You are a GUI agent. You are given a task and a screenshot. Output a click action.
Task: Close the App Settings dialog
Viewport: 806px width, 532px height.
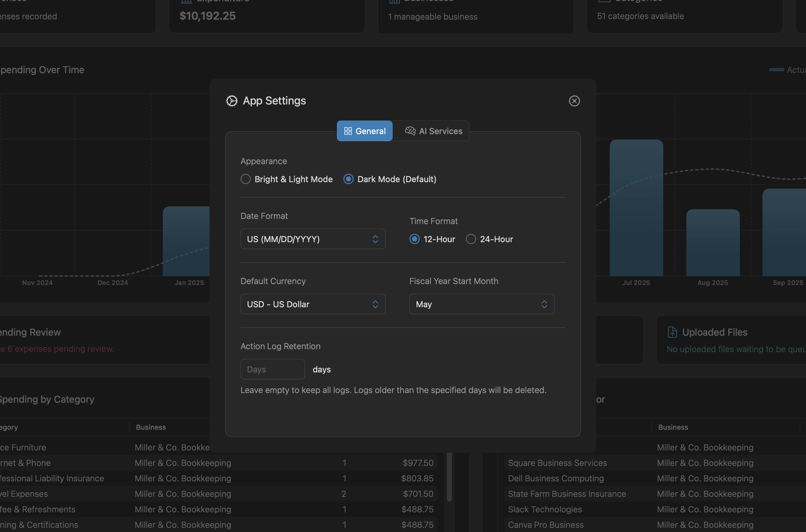pos(574,101)
